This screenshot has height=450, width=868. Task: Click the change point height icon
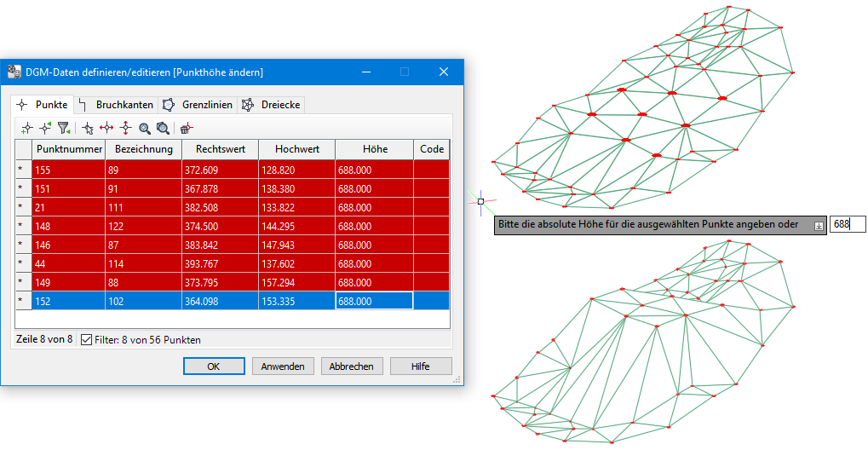point(125,128)
